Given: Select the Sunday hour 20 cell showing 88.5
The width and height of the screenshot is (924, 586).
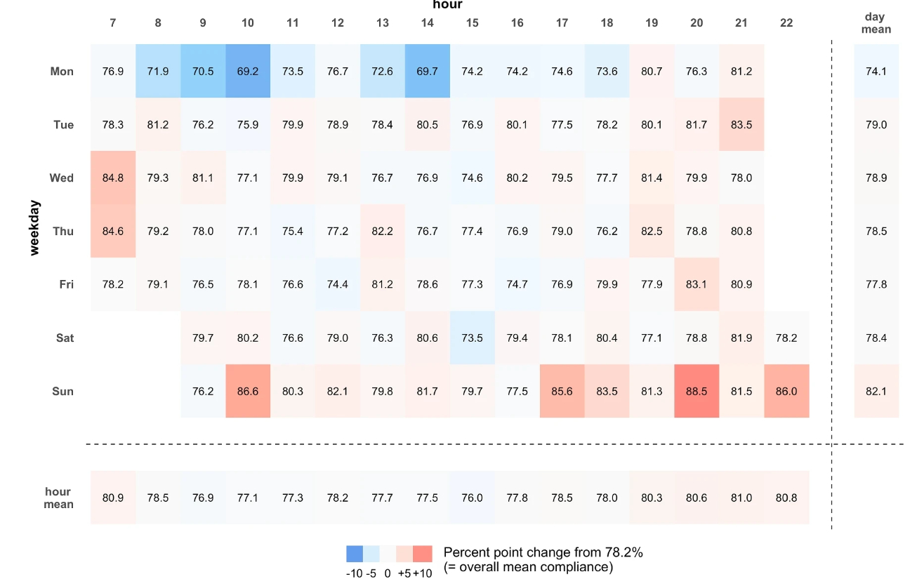Looking at the screenshot, I should [x=697, y=392].
